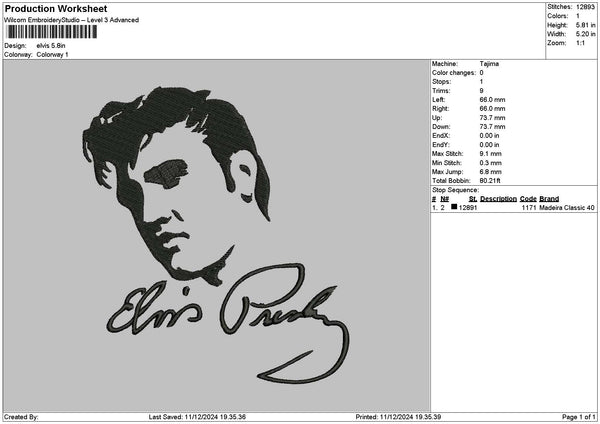This screenshot has width=600, height=424.
Task: Click the Min Stitch value 0.3 mm
Action: (491, 163)
